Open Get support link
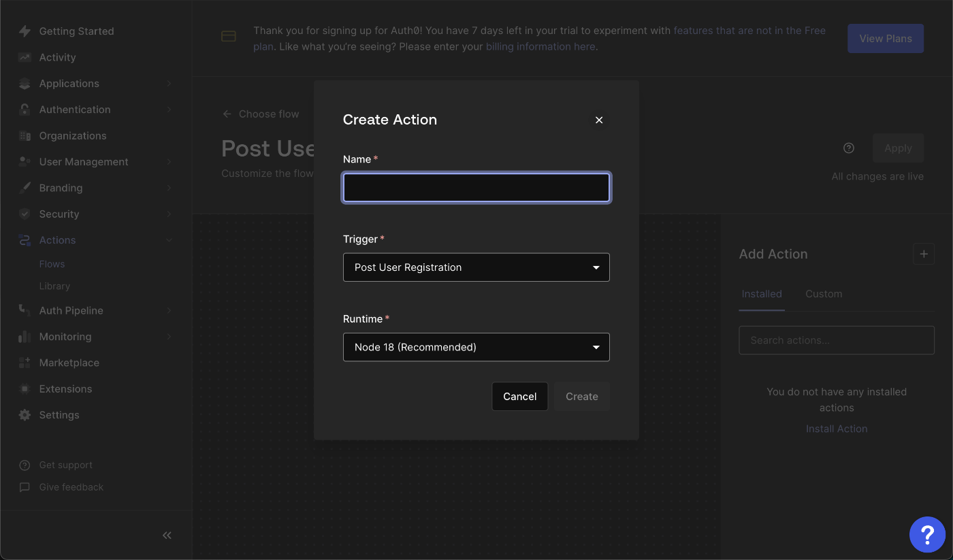The image size is (953, 560). click(x=66, y=465)
